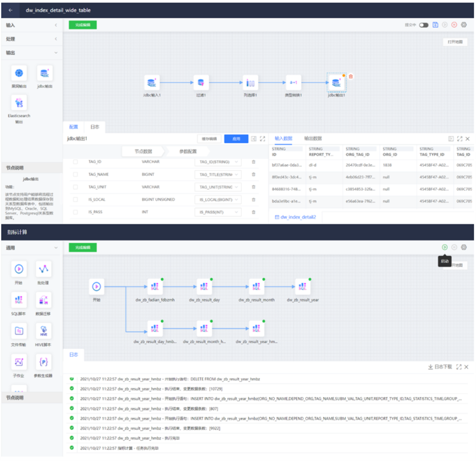Toggle the 提交中 switch in top toolbar
Image resolution: width=476 pixels, height=461 pixels.
point(424,25)
